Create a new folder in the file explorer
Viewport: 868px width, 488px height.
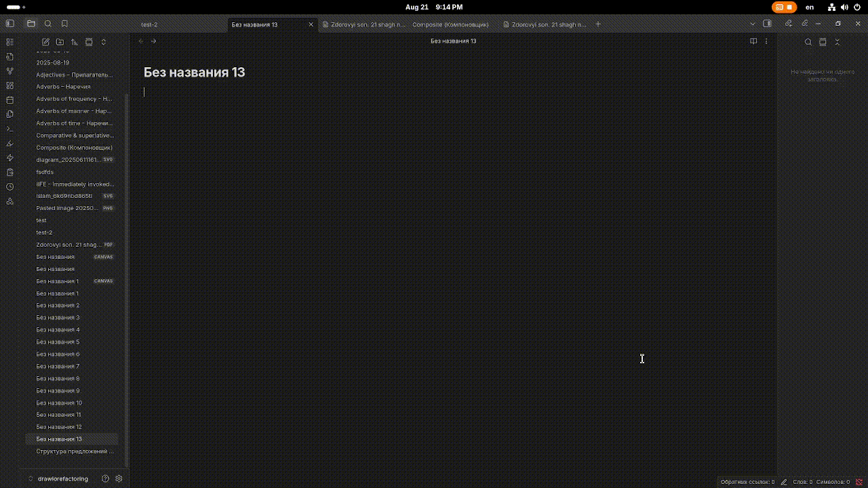pos(60,41)
